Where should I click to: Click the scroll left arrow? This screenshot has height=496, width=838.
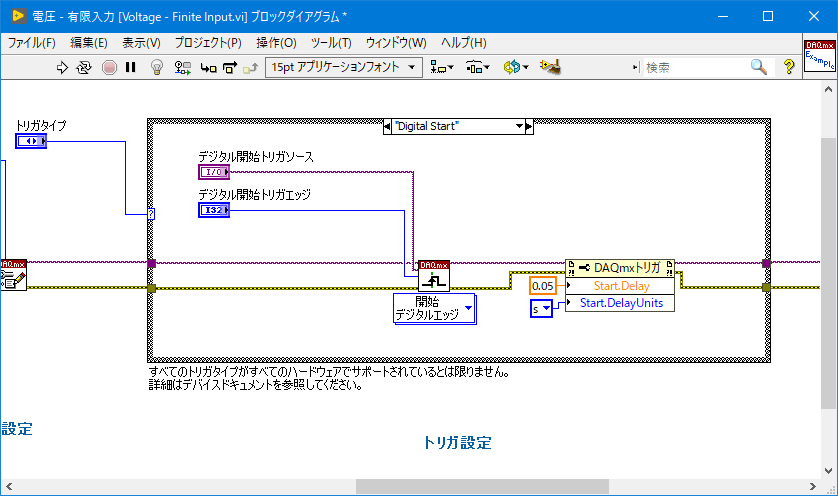coord(9,486)
